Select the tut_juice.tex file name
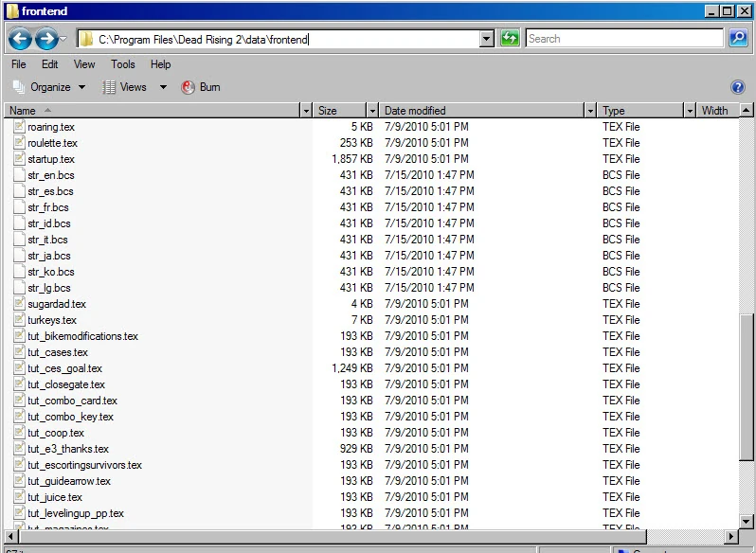Image resolution: width=756 pixels, height=553 pixels. click(x=55, y=497)
